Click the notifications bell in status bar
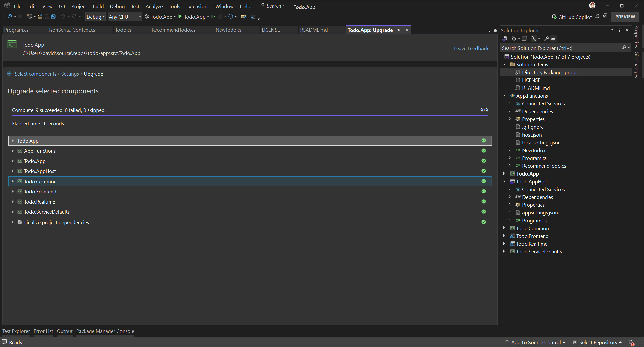This screenshot has height=347, width=644. [631, 342]
